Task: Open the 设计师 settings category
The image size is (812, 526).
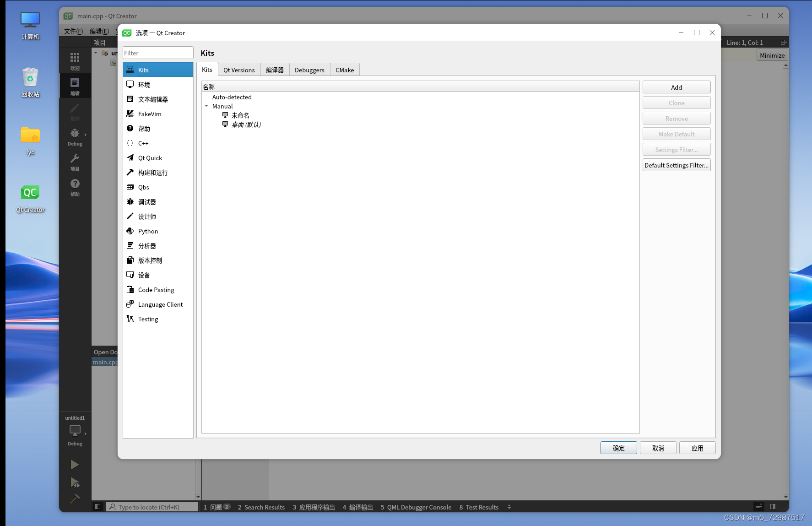Action: 158,217
